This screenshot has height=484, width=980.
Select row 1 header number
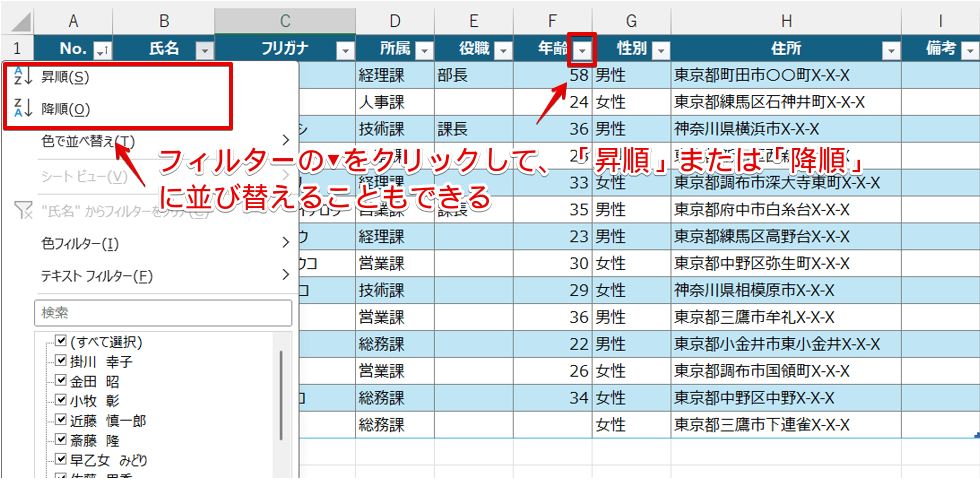(17, 49)
